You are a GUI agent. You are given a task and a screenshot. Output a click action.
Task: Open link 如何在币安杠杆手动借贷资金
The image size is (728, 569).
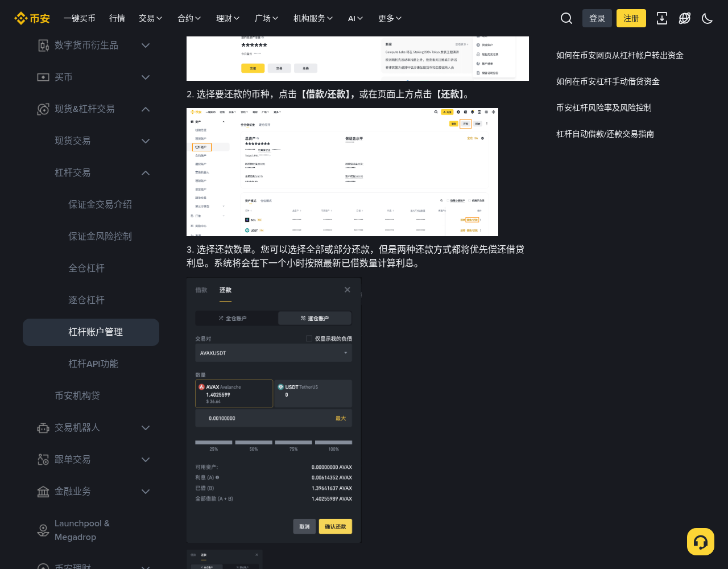[x=608, y=81]
